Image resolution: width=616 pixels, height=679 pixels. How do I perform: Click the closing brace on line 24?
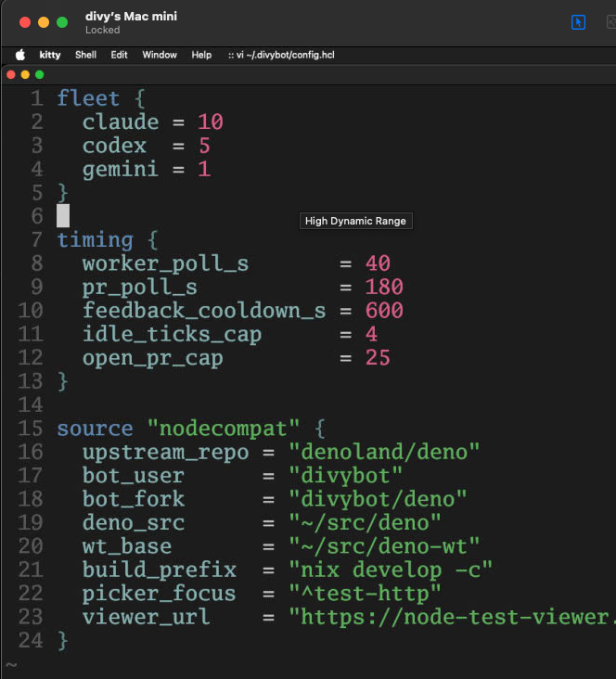[x=63, y=641]
